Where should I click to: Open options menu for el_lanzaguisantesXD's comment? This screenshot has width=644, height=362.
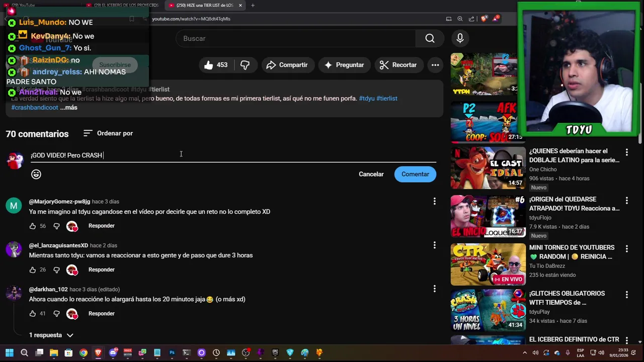(x=435, y=245)
